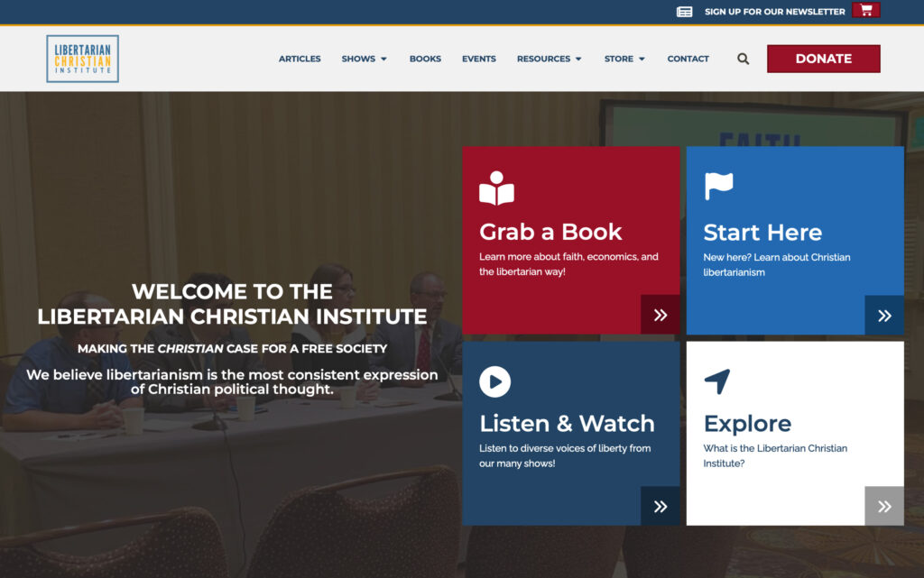Expand the Store dropdown arrow
Viewport: 924px width, 578px height.
(642, 59)
